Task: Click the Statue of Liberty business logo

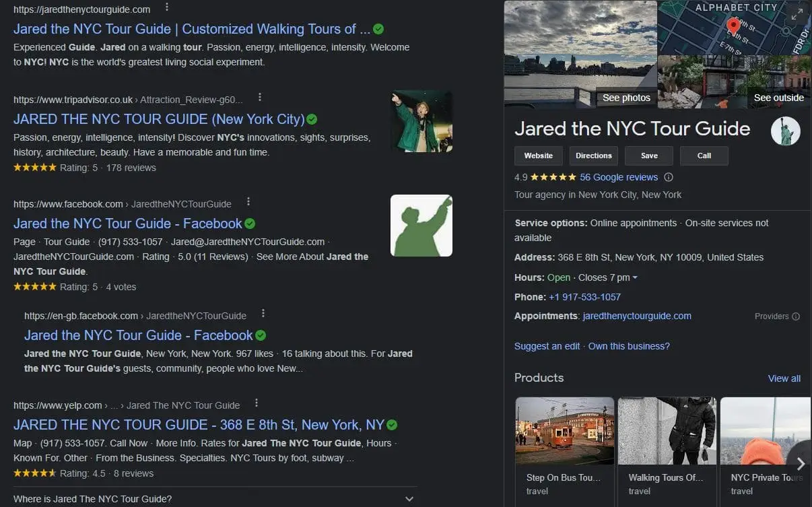Action: tap(785, 131)
